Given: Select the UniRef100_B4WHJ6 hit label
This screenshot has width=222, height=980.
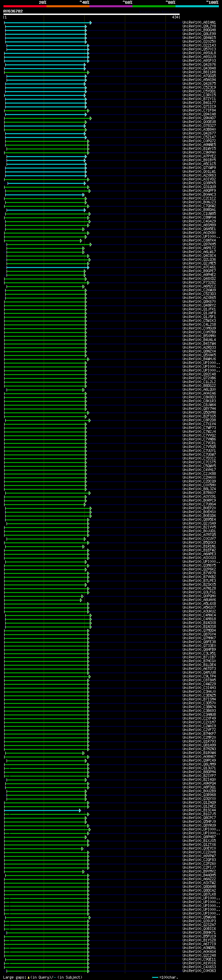Looking at the screenshot, I should 199,359.
